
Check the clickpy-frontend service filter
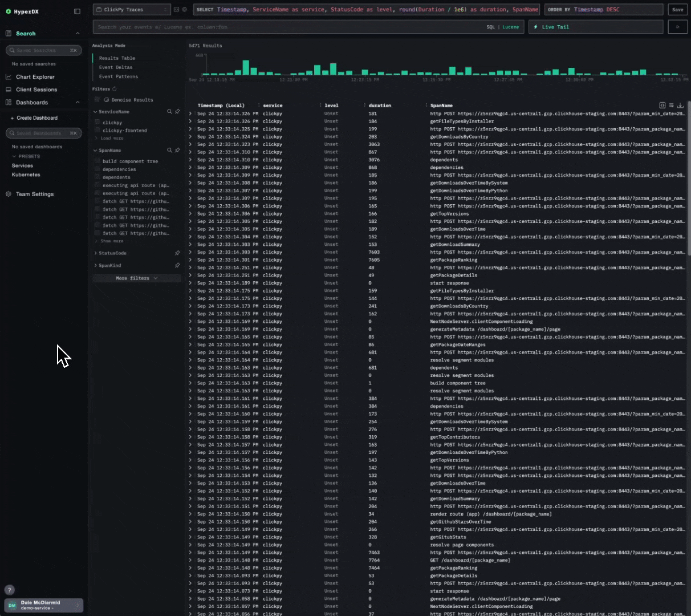tap(96, 130)
